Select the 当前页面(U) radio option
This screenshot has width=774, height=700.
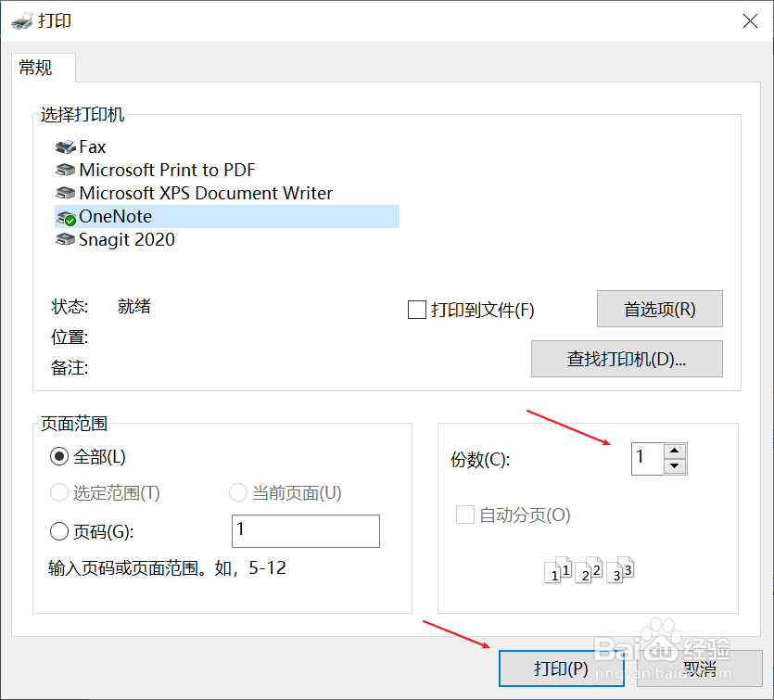coord(238,492)
